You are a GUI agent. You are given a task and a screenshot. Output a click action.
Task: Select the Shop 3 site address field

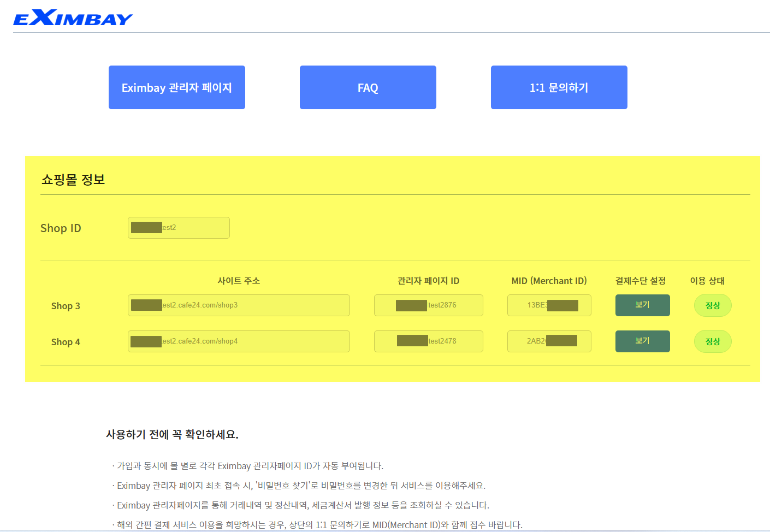239,305
